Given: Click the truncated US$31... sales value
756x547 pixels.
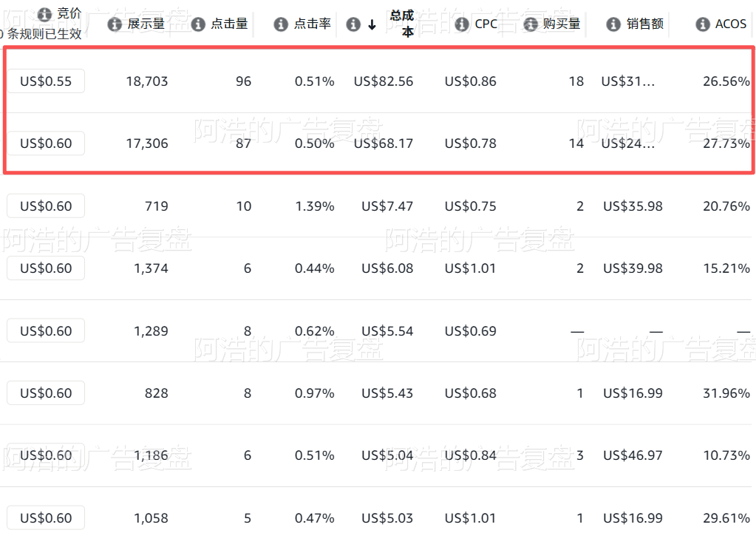Looking at the screenshot, I should click(x=627, y=81).
